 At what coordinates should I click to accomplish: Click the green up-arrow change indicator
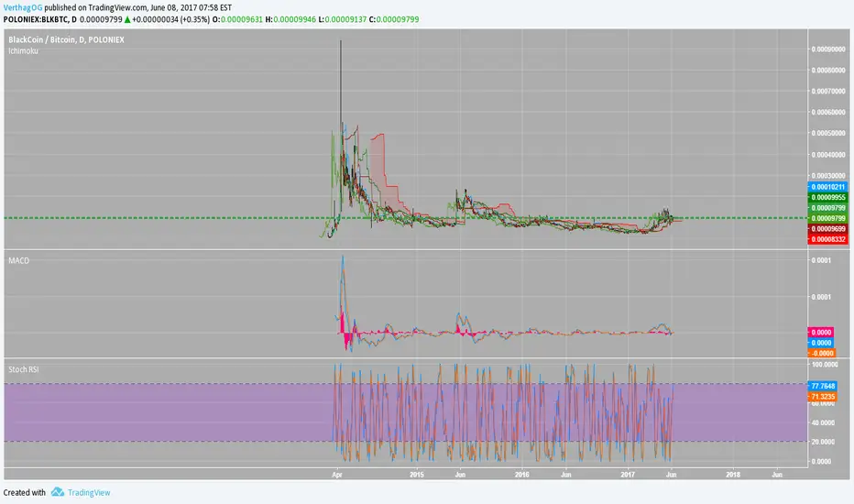[x=127, y=19]
